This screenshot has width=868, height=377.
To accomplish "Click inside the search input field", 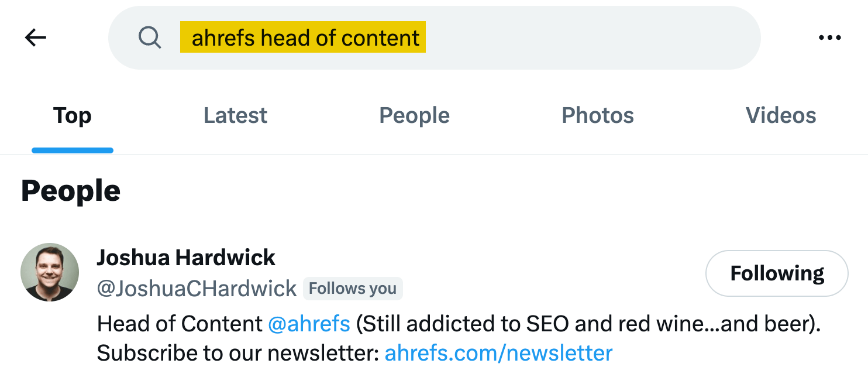I will coord(526,37).
